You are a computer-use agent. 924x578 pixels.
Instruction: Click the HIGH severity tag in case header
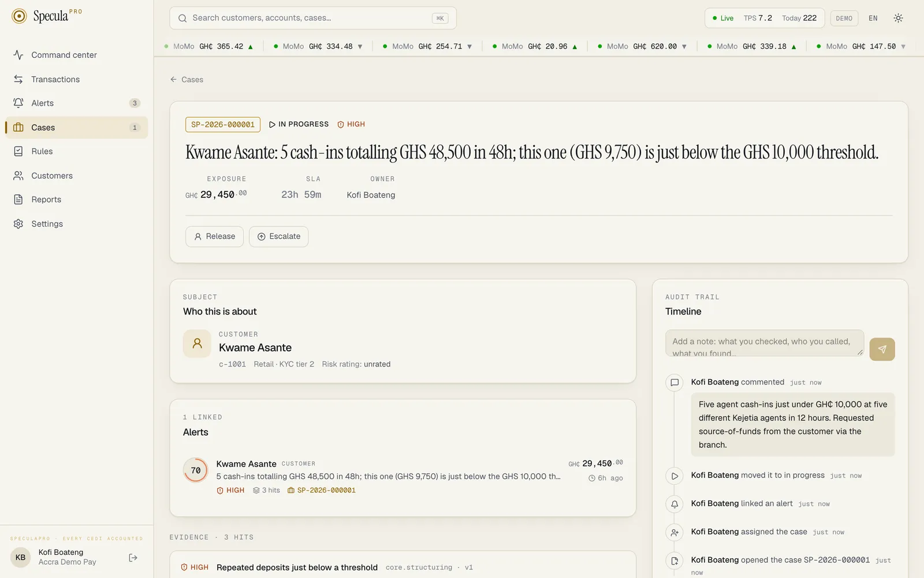coord(351,124)
